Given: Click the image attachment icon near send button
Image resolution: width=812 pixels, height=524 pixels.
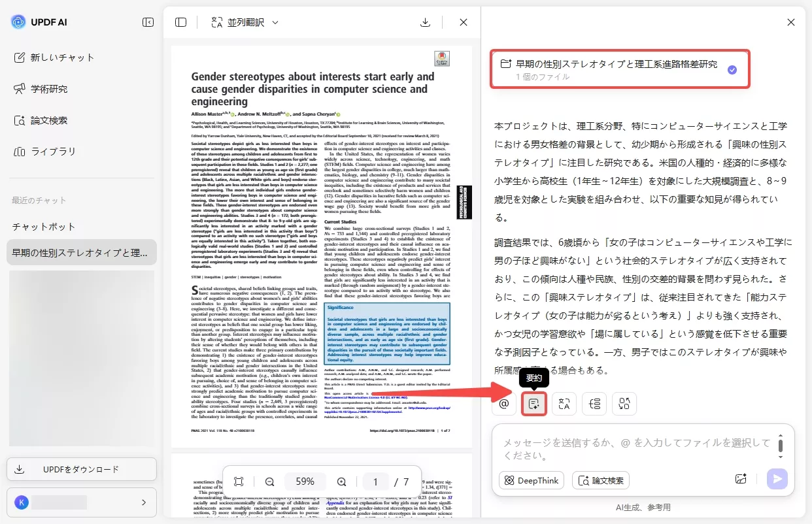Looking at the screenshot, I should click(741, 479).
